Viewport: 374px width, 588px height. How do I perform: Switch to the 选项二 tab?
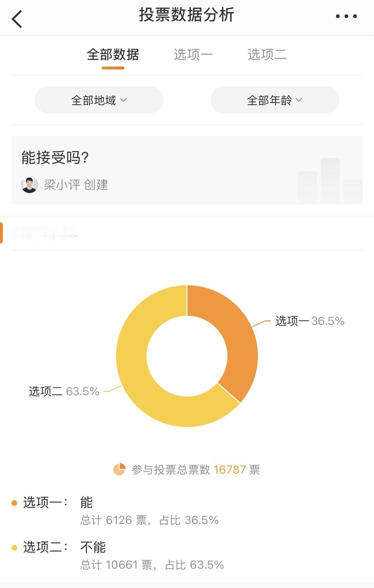tap(267, 55)
